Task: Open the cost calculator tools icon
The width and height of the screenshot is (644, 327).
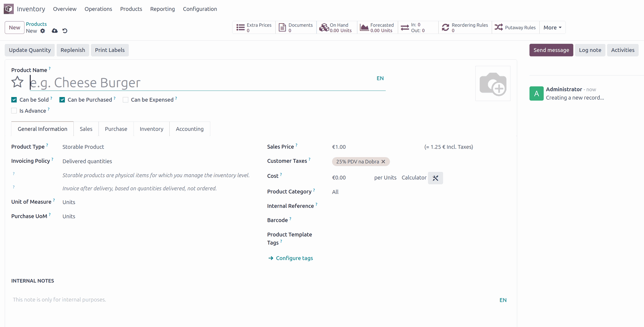Action: tap(435, 178)
